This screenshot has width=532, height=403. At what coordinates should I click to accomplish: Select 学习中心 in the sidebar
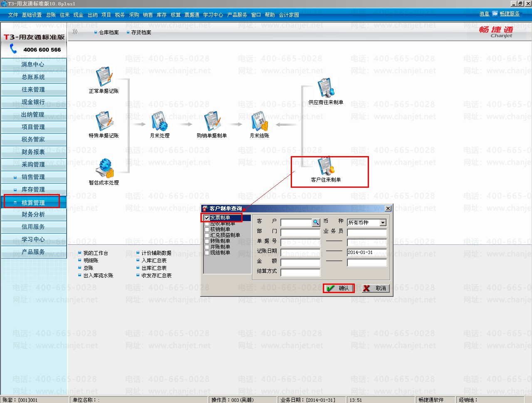tap(33, 239)
